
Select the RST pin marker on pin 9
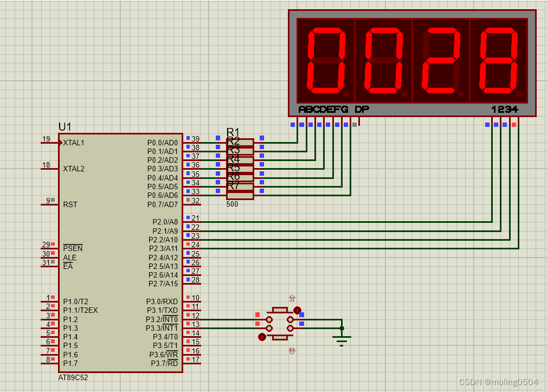point(53,200)
